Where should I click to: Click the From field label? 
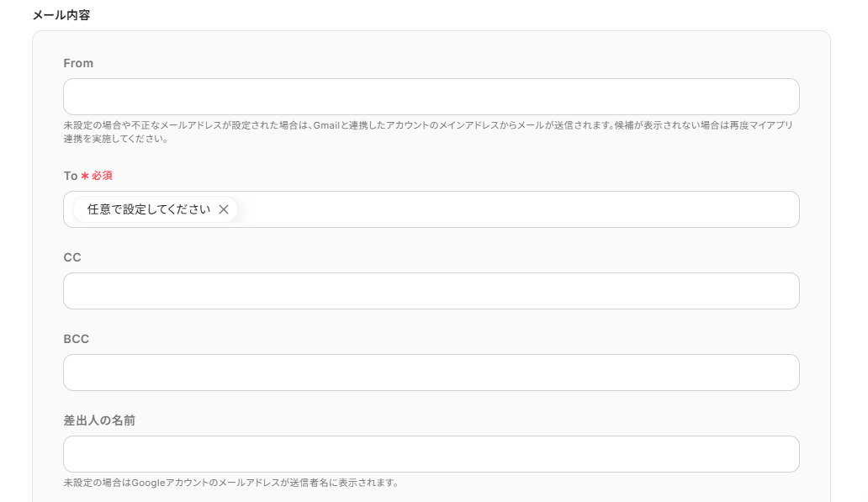[x=78, y=63]
